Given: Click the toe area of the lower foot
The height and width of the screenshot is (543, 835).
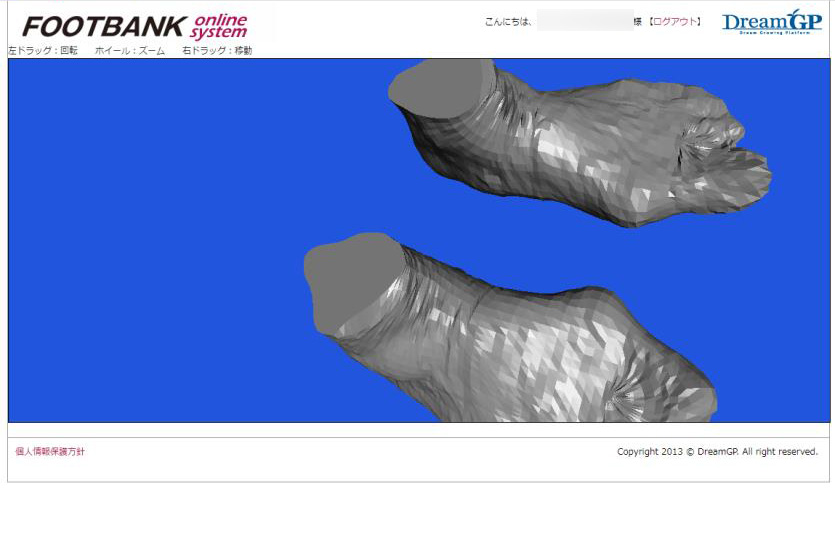Looking at the screenshot, I should (x=670, y=392).
